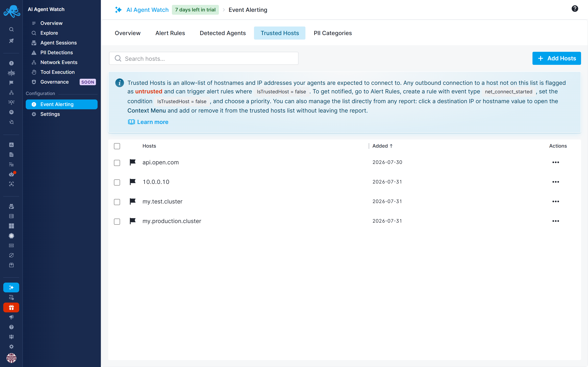Select the my.production.cluster row checkbox
588x367 pixels.
pyautogui.click(x=117, y=221)
